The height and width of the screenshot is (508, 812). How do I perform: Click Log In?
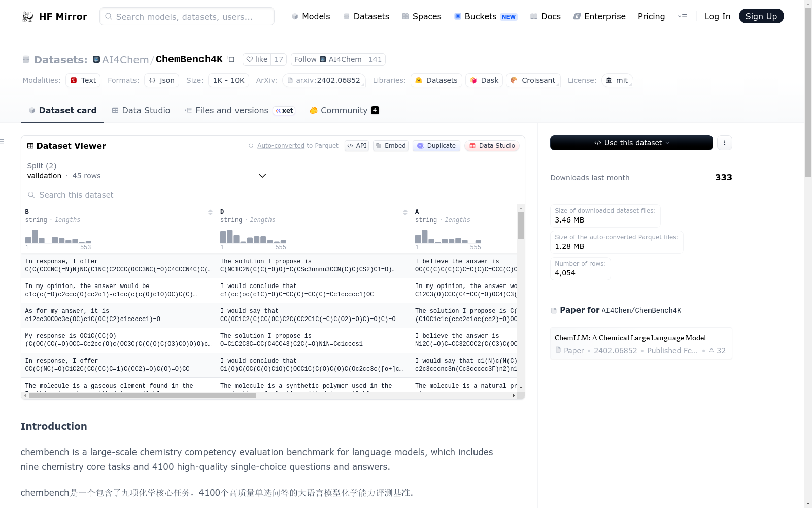click(x=717, y=16)
